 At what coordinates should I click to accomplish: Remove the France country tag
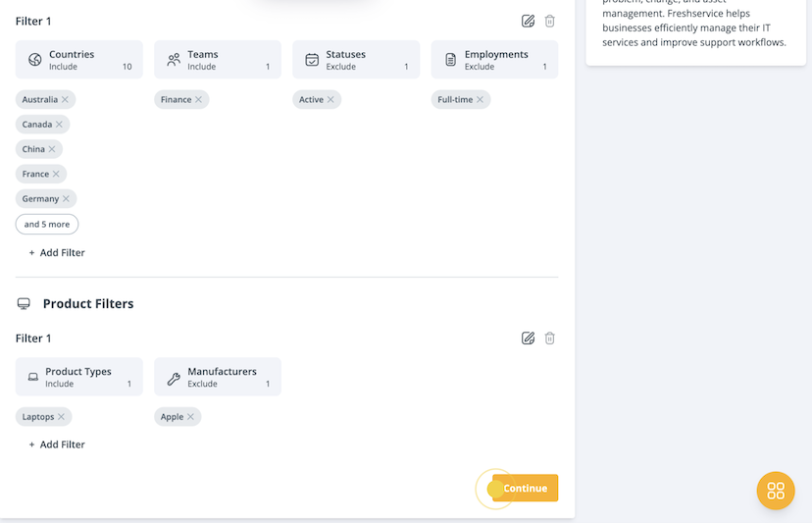57,174
